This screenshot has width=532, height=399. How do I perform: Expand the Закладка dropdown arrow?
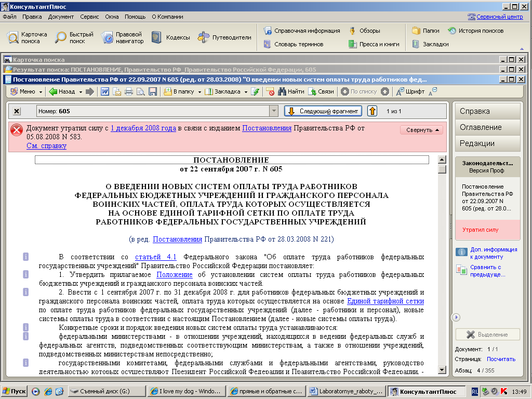click(246, 92)
